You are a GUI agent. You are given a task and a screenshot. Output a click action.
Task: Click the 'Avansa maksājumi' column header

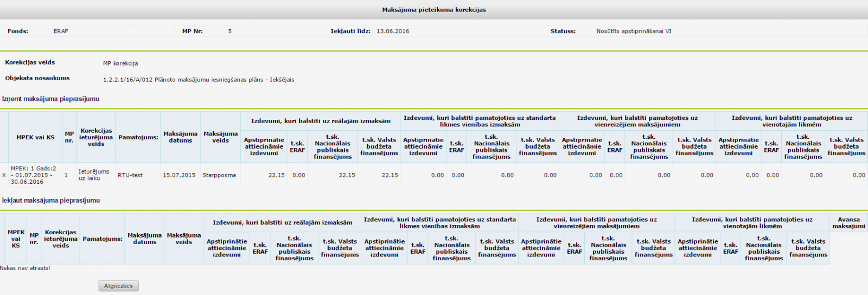click(848, 223)
